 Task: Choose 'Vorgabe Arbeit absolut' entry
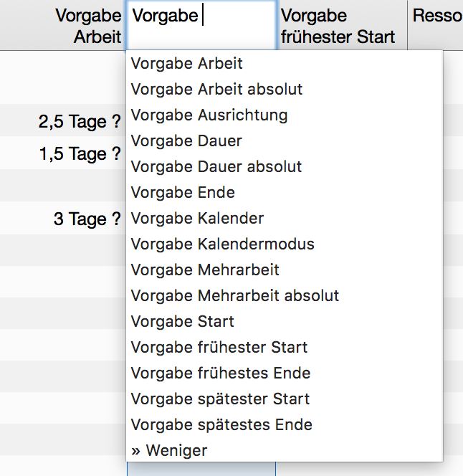click(x=216, y=90)
